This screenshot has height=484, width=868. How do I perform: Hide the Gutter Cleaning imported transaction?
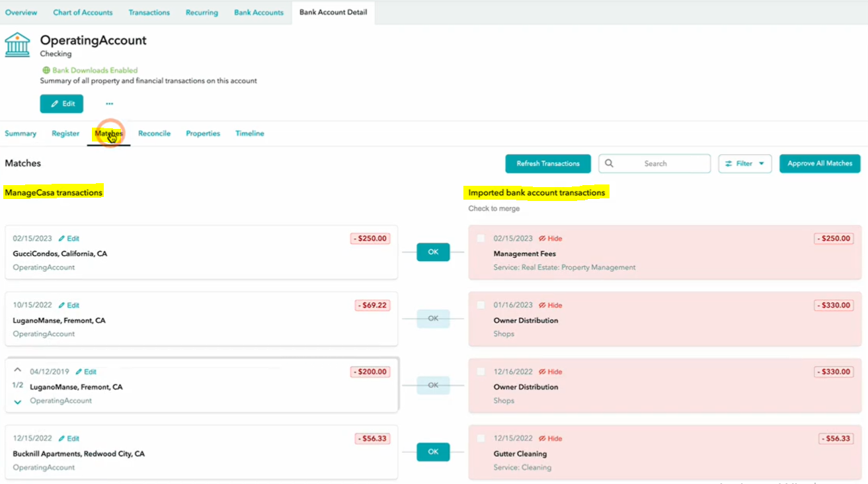(550, 438)
